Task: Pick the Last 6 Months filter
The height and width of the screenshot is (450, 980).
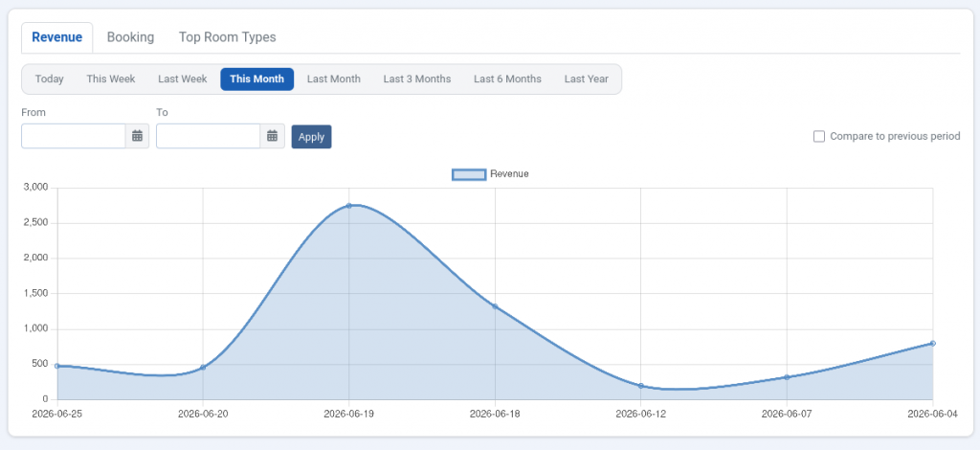Action: tap(507, 79)
